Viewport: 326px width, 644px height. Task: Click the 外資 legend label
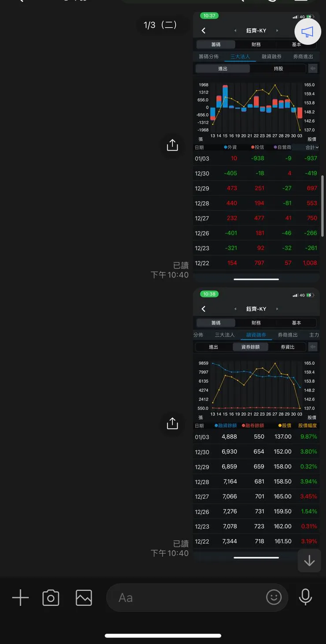click(230, 147)
